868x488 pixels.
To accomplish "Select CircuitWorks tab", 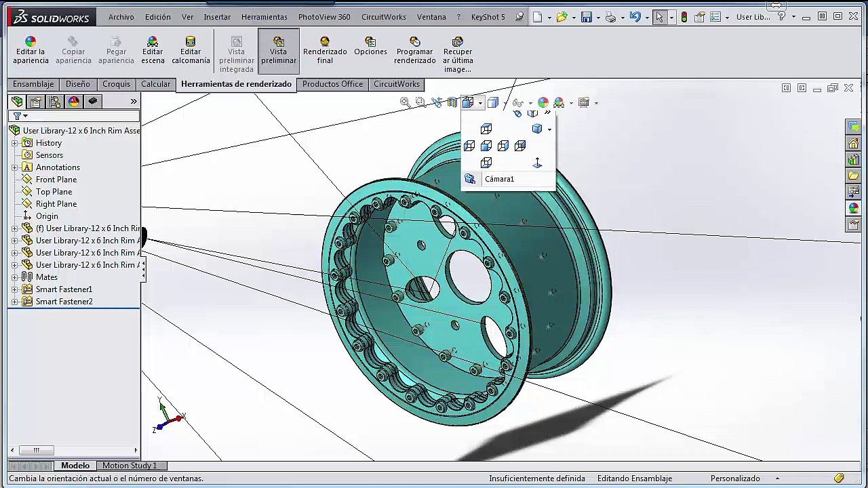I will click(397, 84).
